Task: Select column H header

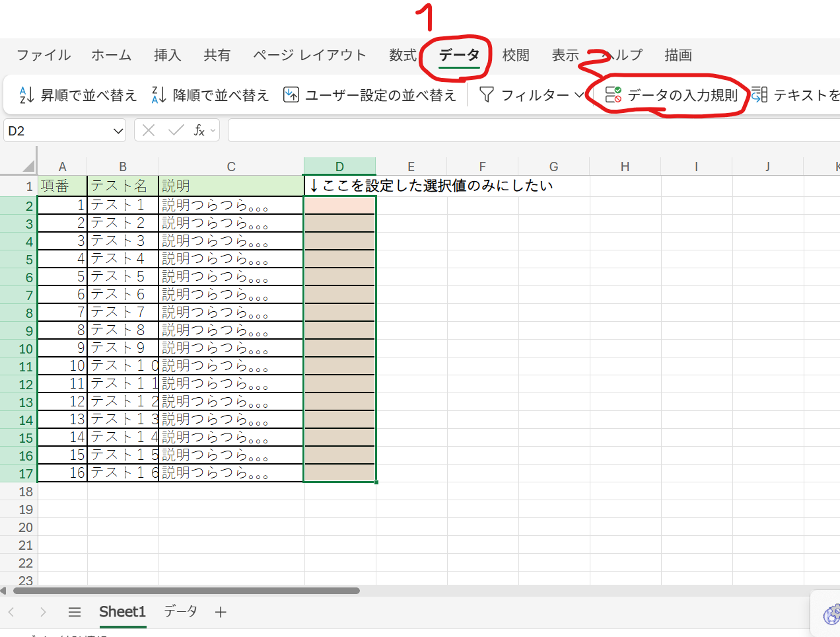Action: pyautogui.click(x=625, y=167)
